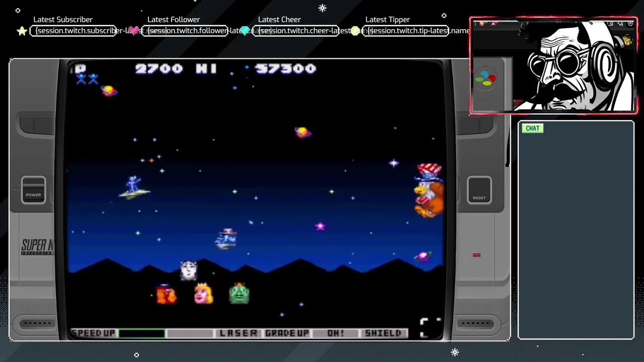Click the cheer-latest name field
This screenshot has width=644, height=362.
click(x=295, y=31)
